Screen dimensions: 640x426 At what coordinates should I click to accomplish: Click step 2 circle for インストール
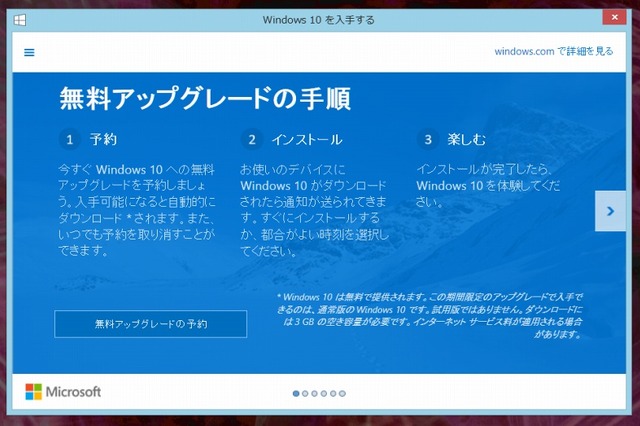coord(252,140)
